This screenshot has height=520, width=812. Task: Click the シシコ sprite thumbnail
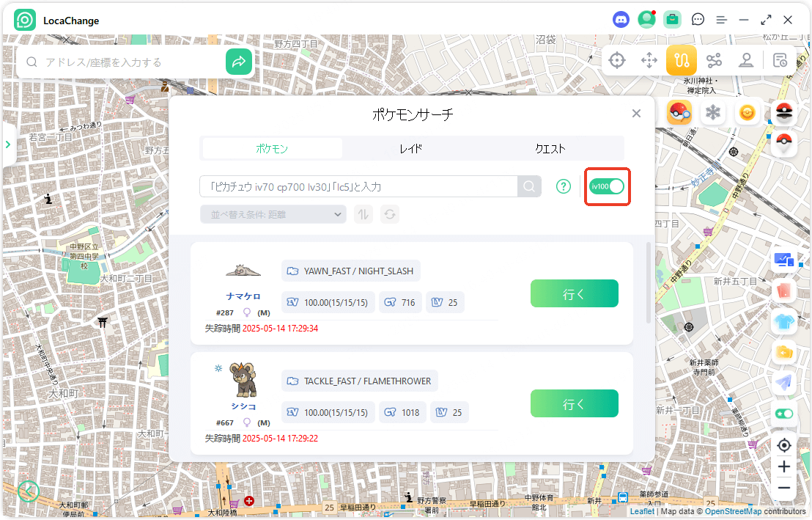point(243,379)
